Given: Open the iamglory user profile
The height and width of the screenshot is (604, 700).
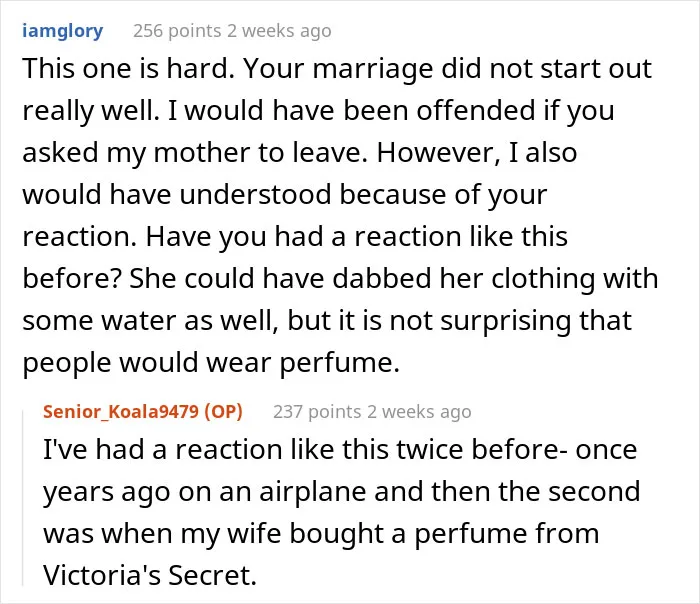Looking at the screenshot, I should tap(62, 31).
